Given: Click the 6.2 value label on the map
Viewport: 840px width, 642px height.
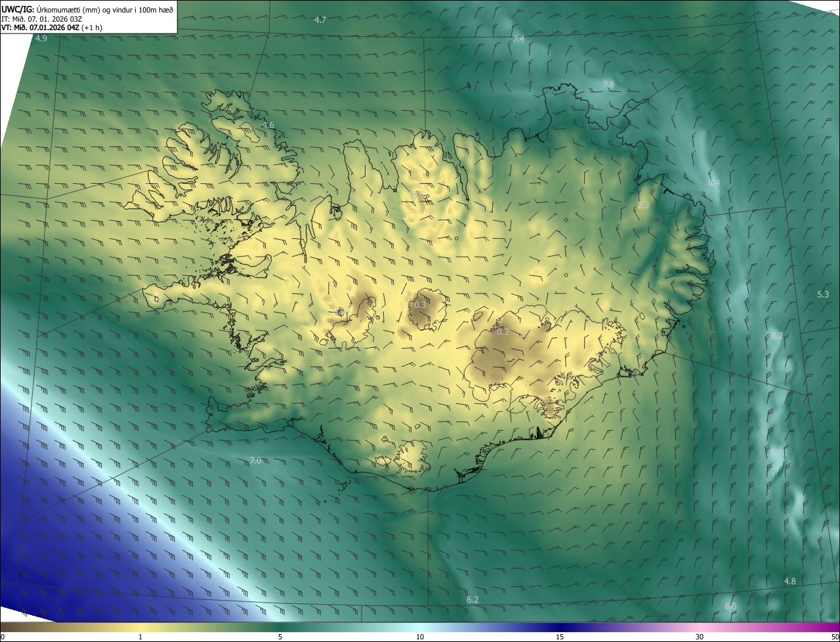Looking at the screenshot, I should [x=472, y=600].
